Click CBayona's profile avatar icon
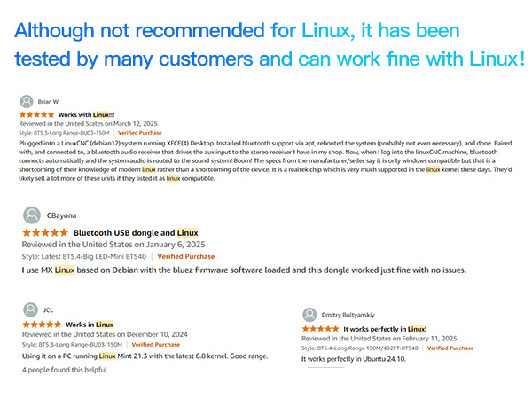532x399 pixels. 32,215
